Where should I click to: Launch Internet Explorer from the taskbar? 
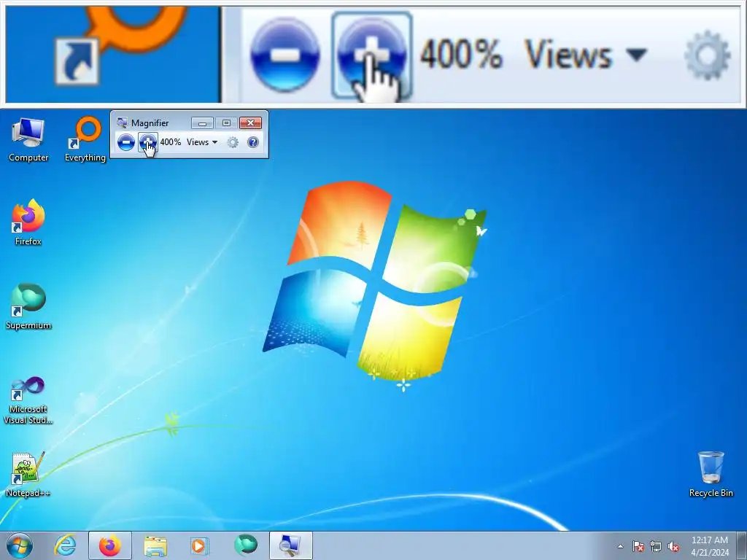[x=65, y=545]
